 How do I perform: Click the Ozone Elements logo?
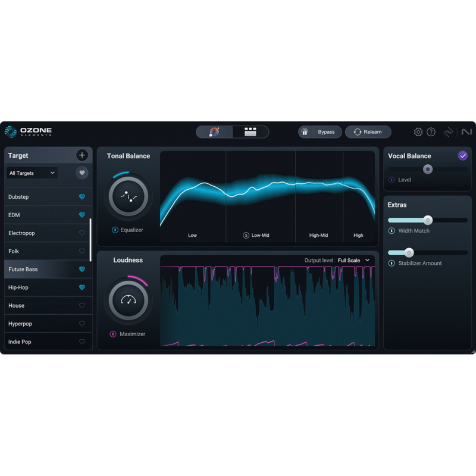(28, 131)
